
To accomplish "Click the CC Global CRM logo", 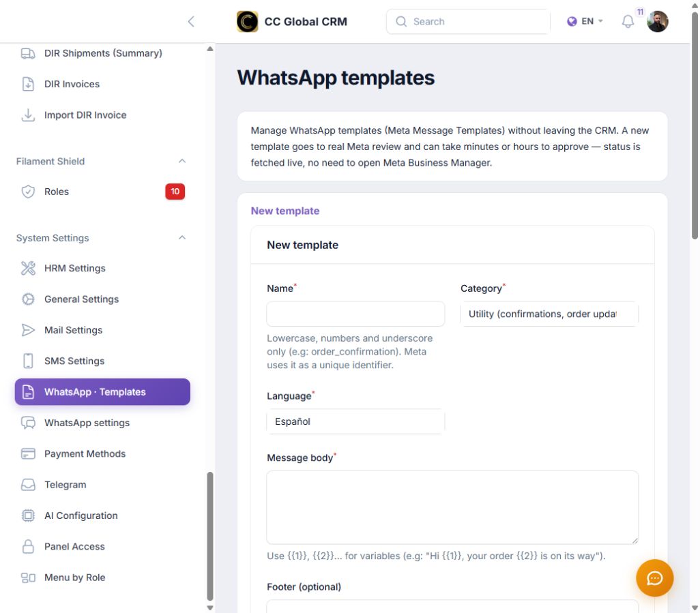I will 248,21.
